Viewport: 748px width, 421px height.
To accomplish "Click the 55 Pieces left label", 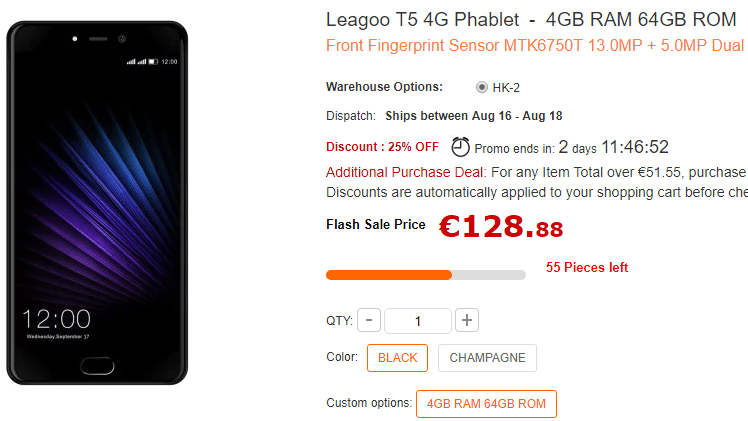I will 587,267.
